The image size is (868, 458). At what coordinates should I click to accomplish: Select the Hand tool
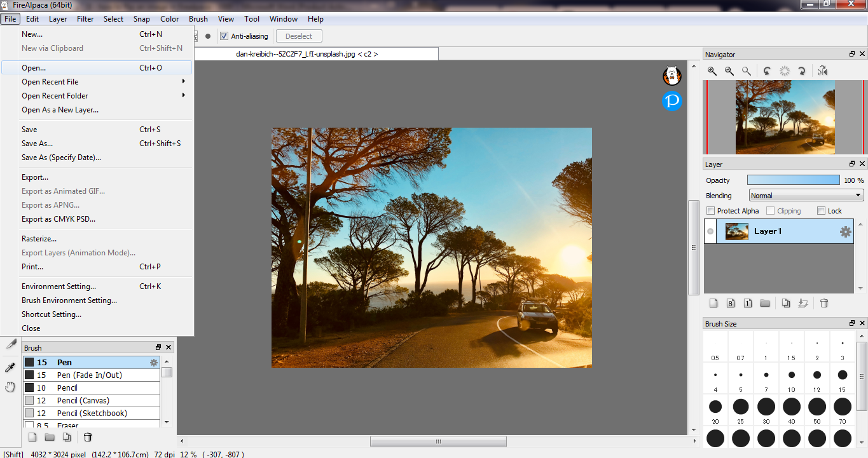tap(10, 387)
